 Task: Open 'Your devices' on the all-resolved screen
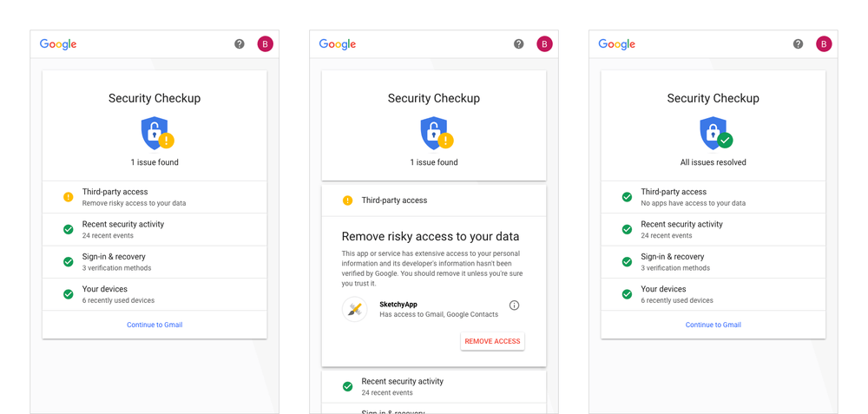[x=713, y=294]
